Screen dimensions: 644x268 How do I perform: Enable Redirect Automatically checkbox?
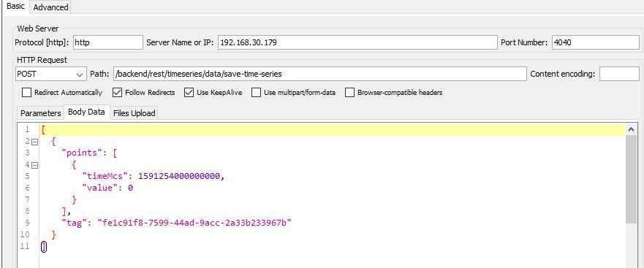27,92
